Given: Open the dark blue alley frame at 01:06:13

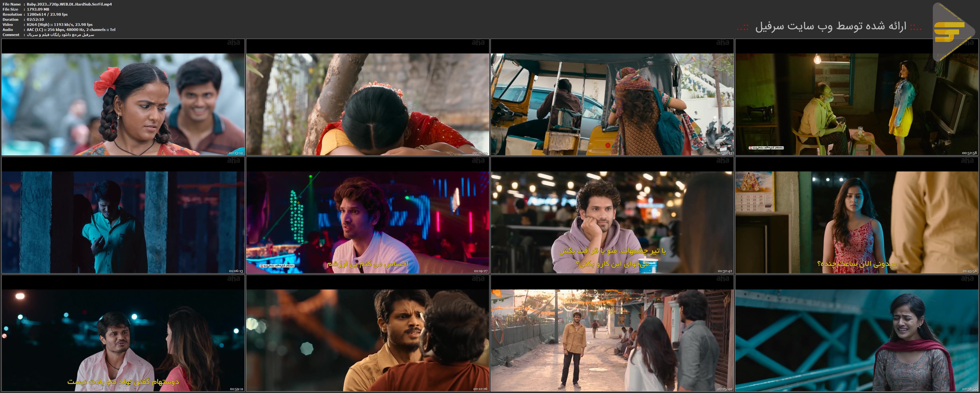Looking at the screenshot, I should 123,215.
